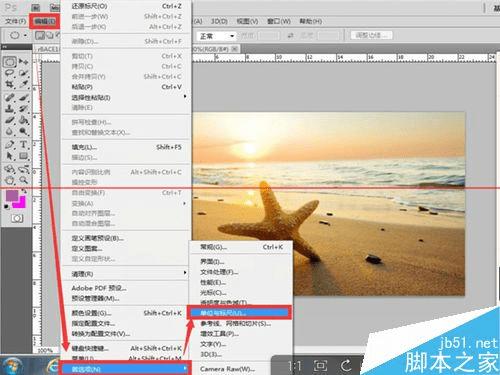Open the 3D(D) menu
The width and height of the screenshot is (500, 375).
click(219, 21)
